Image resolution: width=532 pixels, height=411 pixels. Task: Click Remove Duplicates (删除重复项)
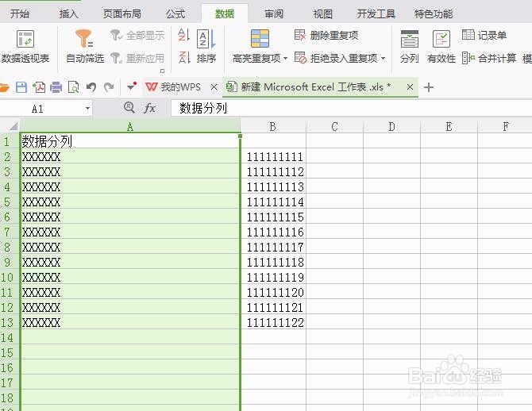pos(326,35)
